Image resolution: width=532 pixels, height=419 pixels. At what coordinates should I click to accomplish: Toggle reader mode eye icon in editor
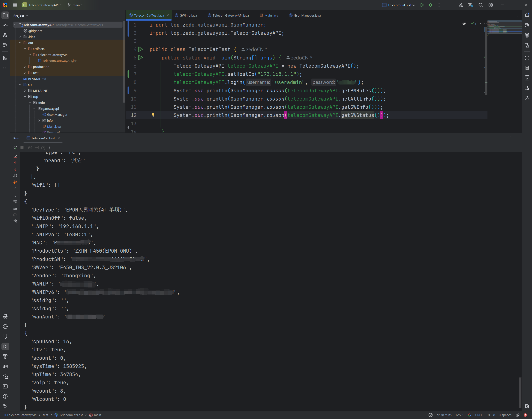[x=464, y=24]
